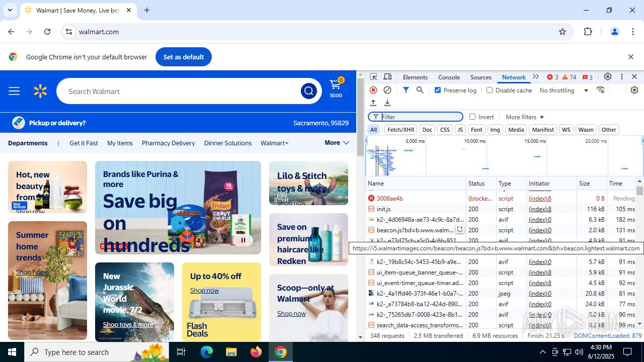Open DevTools main settings gear
The width and height of the screenshot is (644, 362).
(608, 77)
